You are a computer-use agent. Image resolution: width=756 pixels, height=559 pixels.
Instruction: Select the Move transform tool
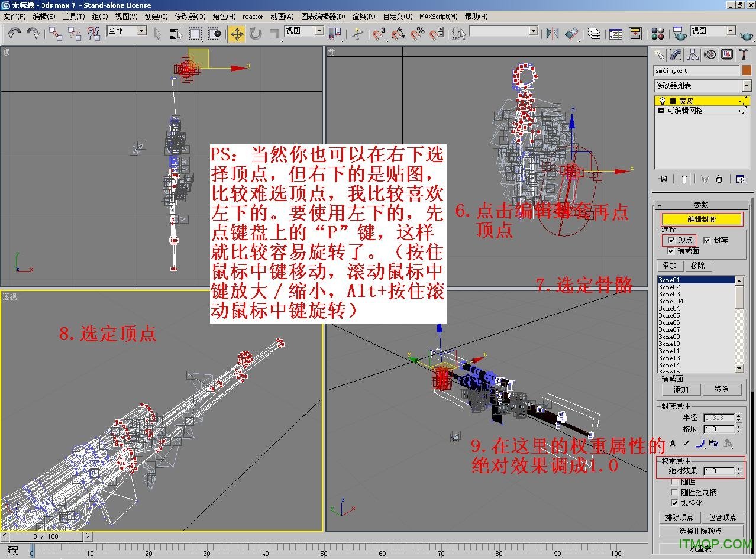pyautogui.click(x=237, y=34)
